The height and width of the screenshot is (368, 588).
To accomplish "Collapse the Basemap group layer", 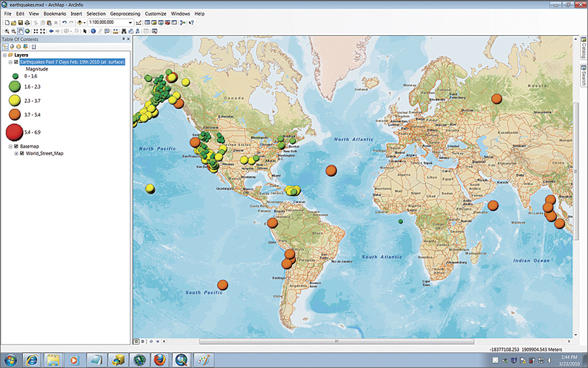I will pyautogui.click(x=10, y=146).
